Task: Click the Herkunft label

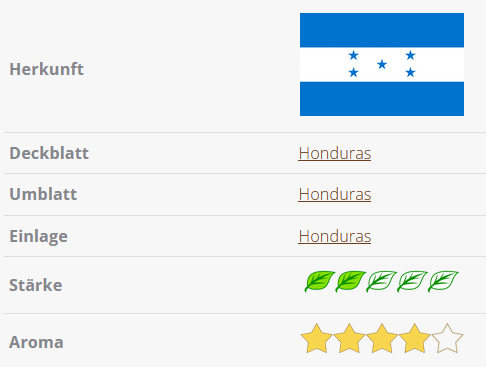Action: click(x=46, y=69)
